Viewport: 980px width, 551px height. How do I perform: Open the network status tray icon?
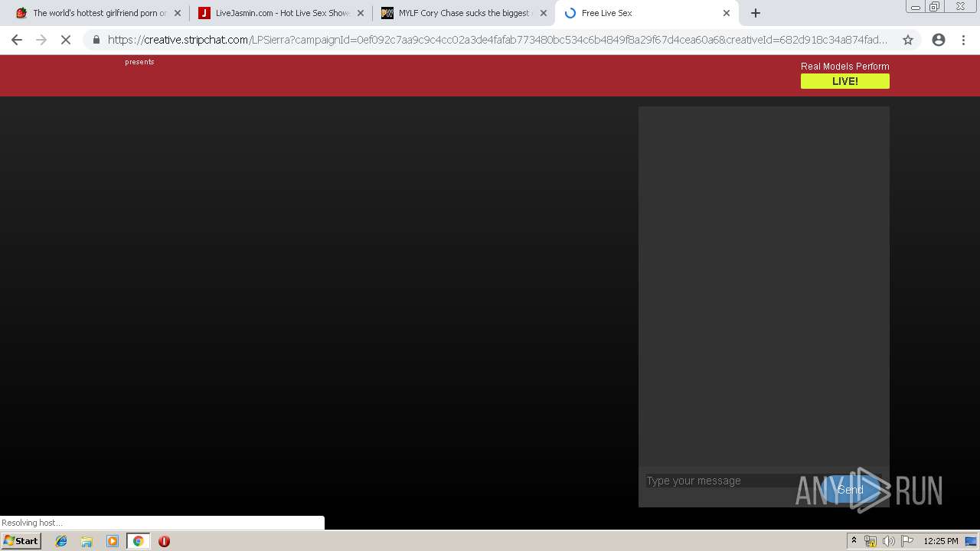click(x=871, y=541)
